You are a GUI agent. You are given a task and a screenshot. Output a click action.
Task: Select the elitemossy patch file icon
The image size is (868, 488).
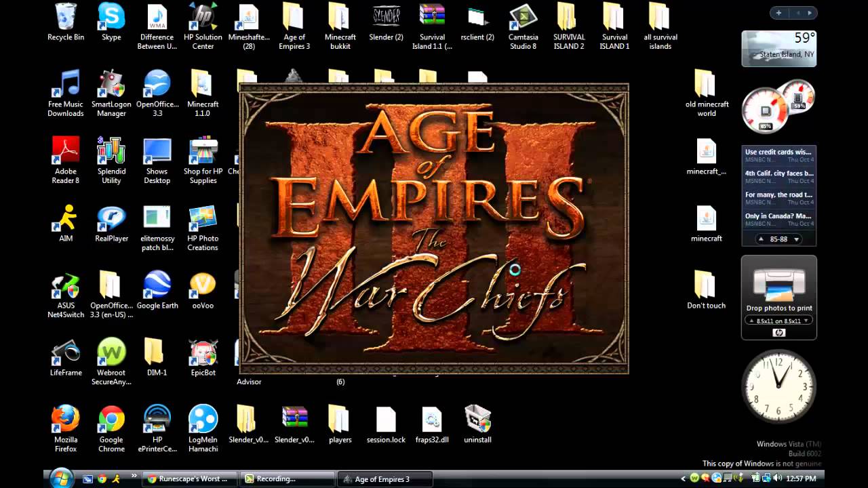157,228
